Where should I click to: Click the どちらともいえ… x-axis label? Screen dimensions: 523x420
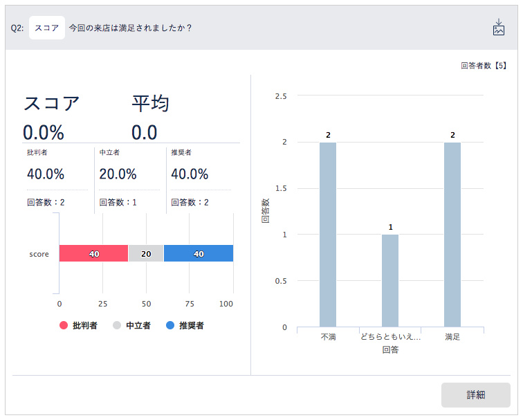pyautogui.click(x=390, y=336)
